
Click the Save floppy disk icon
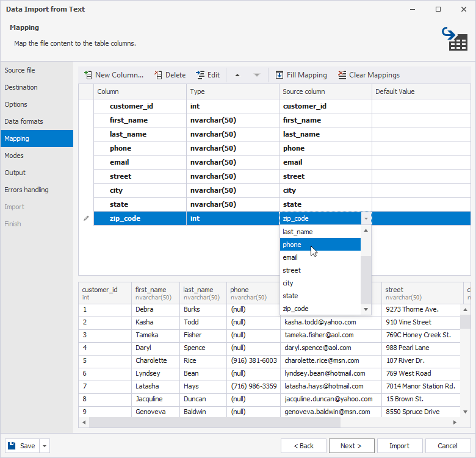click(12, 446)
